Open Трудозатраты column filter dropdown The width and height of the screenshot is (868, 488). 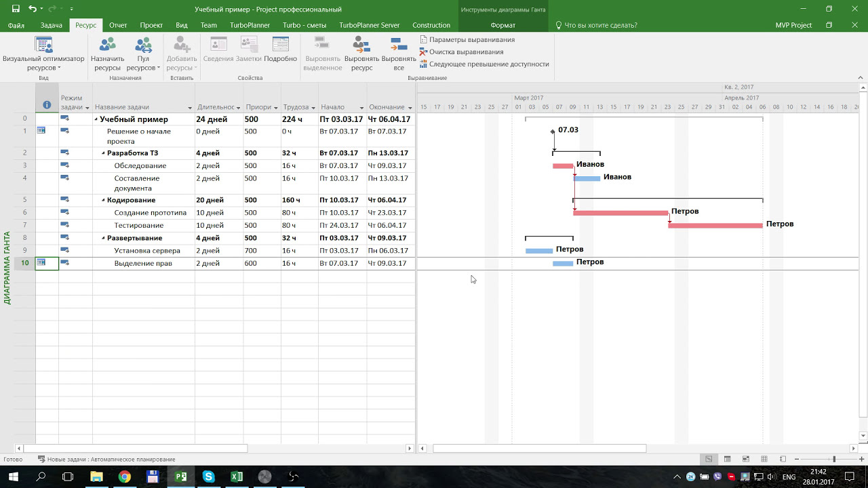click(x=313, y=108)
